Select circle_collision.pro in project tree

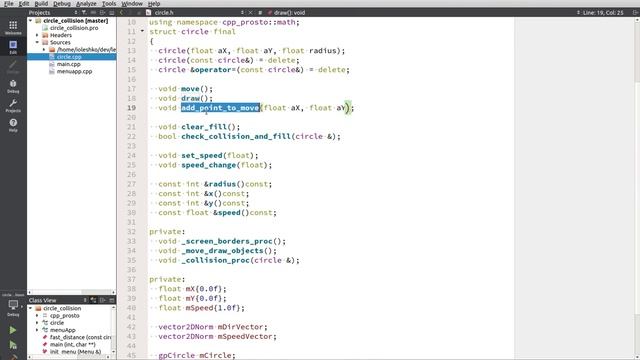click(x=74, y=28)
